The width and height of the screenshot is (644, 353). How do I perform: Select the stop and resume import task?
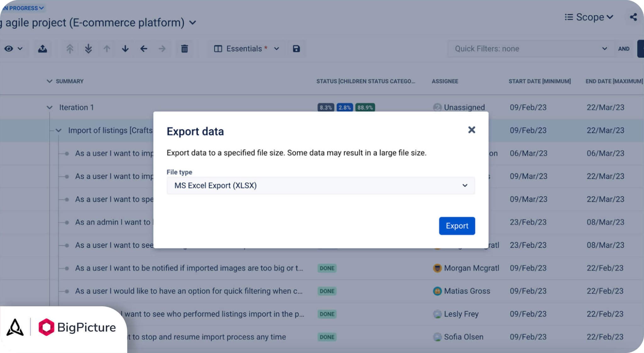click(x=207, y=337)
